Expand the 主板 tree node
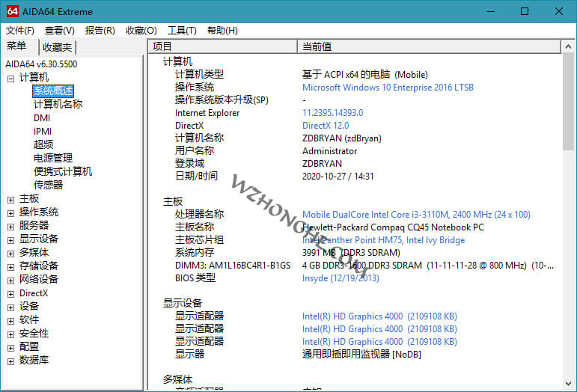Screen dimensions: 577x392 tap(10, 199)
